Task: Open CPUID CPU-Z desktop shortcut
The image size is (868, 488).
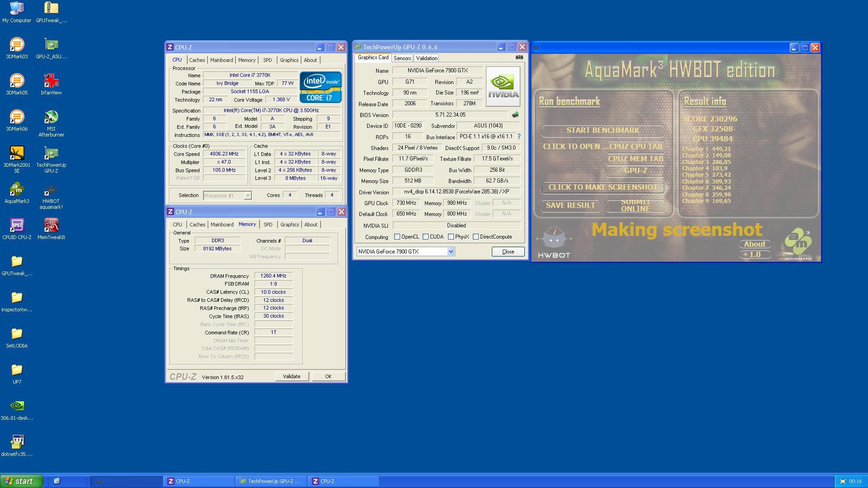Action: (x=17, y=229)
